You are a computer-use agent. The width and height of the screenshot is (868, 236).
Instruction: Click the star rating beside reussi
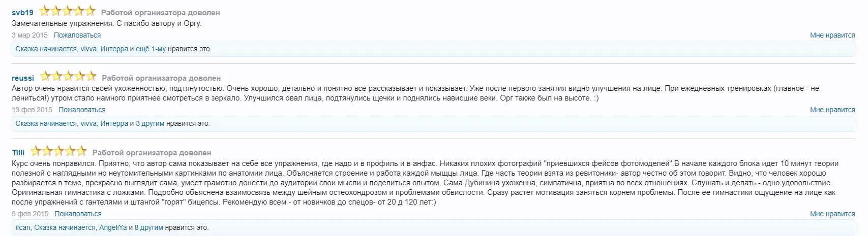point(68,77)
